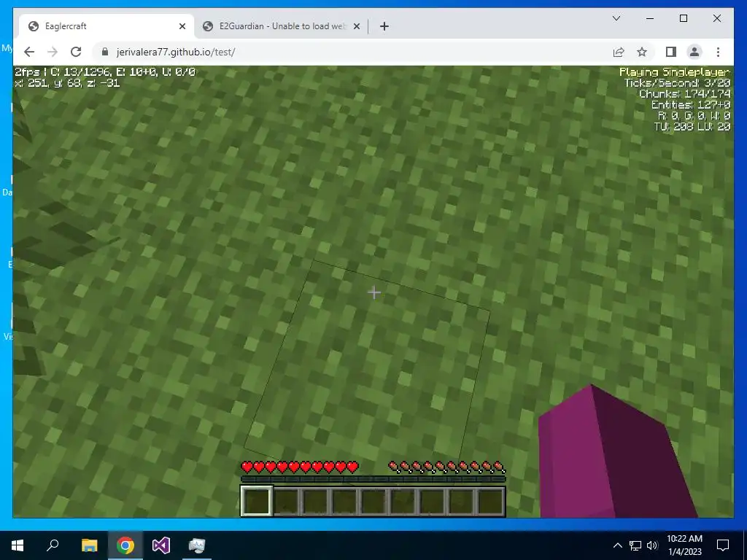Viewport: 747px width, 560px height.
Task: Expand the tab search dropdown
Action: pos(616,18)
